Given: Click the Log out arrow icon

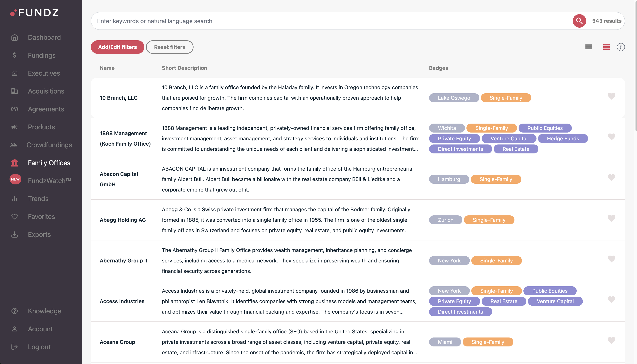Looking at the screenshot, I should click(x=15, y=347).
